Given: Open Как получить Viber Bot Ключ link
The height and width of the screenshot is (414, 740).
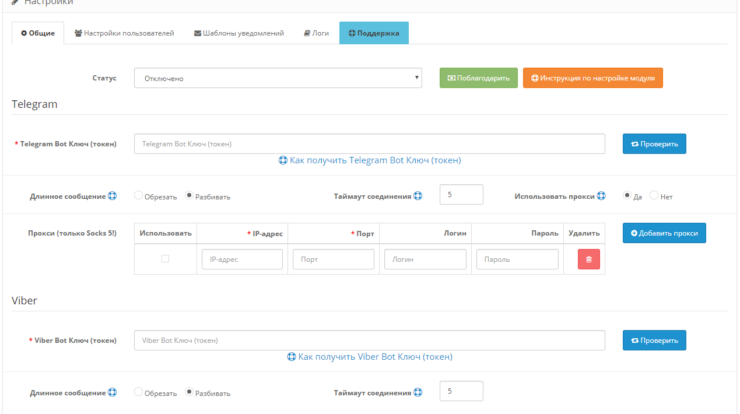Looking at the screenshot, I should coord(370,357).
